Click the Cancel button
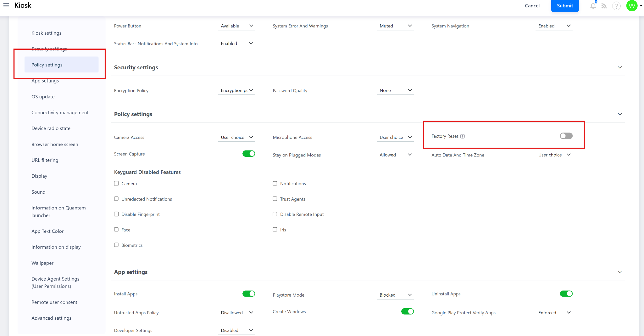644x336 pixels. 532,6
